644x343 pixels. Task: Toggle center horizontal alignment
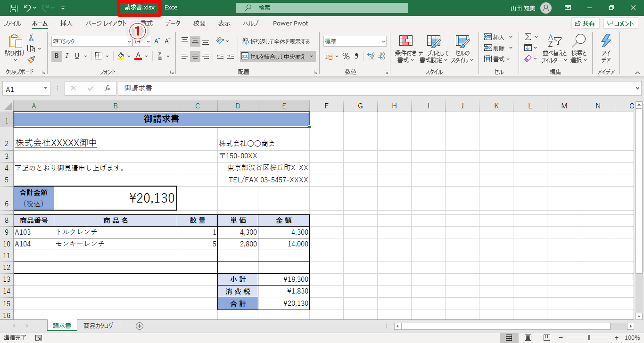195,57
